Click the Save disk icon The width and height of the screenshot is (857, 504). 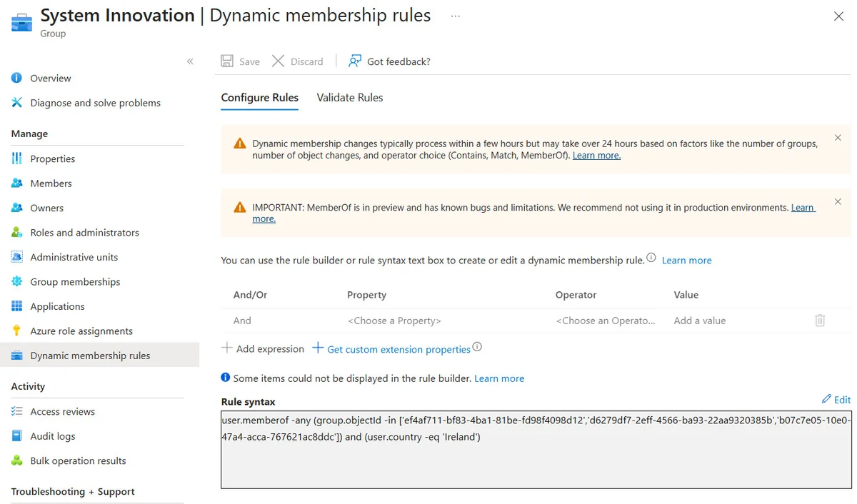point(227,61)
